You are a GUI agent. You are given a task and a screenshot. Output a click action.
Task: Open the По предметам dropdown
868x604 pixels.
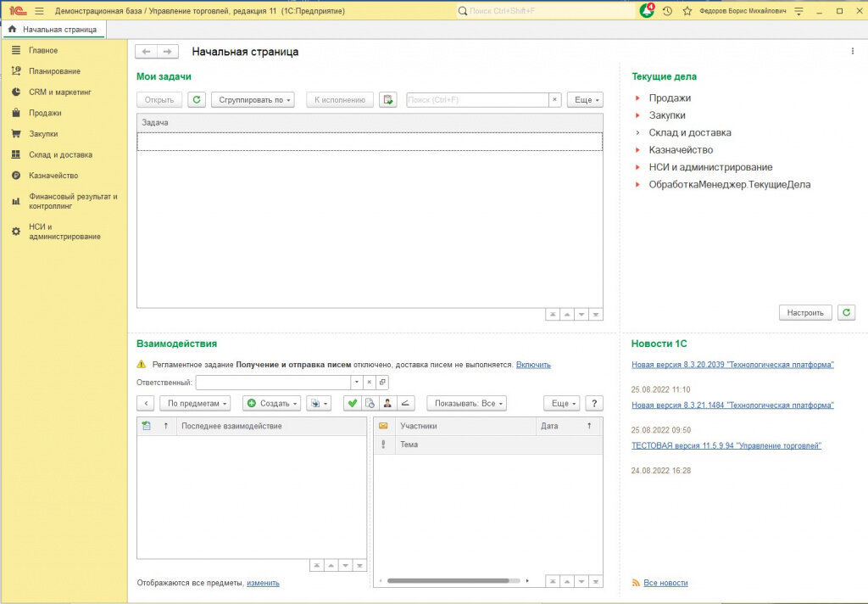click(196, 404)
